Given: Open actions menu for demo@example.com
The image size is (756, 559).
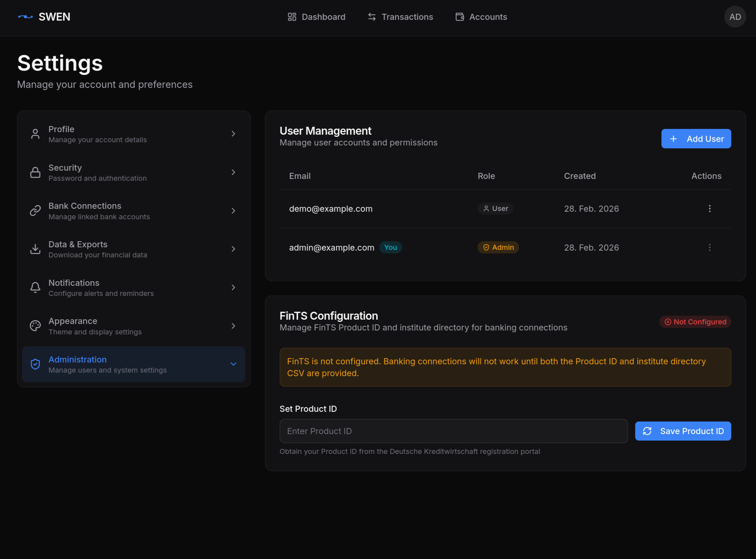Looking at the screenshot, I should point(709,209).
